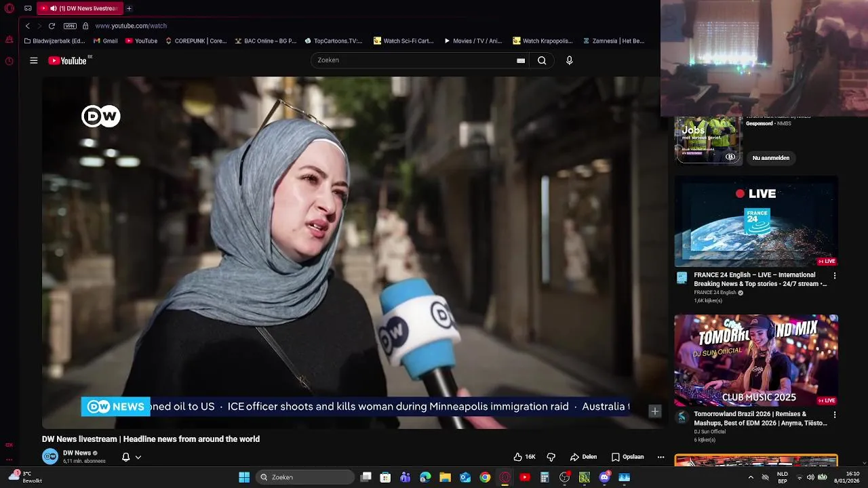Viewport: 868px width, 488px height.
Task: Open the Watch Krapopolis bookmark
Action: click(x=542, y=41)
